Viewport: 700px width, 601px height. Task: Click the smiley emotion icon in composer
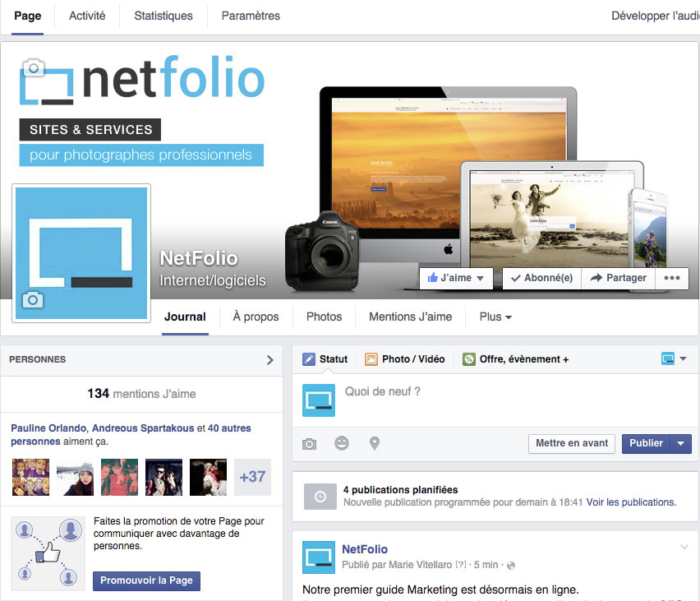point(342,443)
